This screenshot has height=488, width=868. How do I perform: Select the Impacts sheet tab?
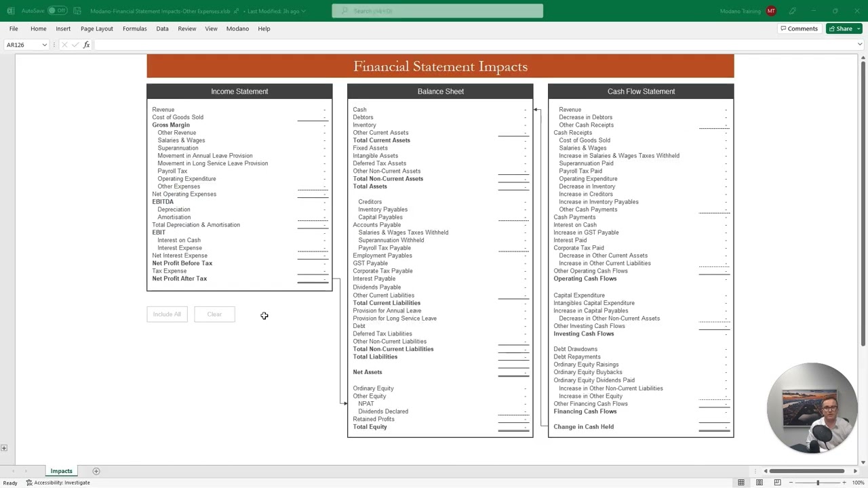point(61,471)
